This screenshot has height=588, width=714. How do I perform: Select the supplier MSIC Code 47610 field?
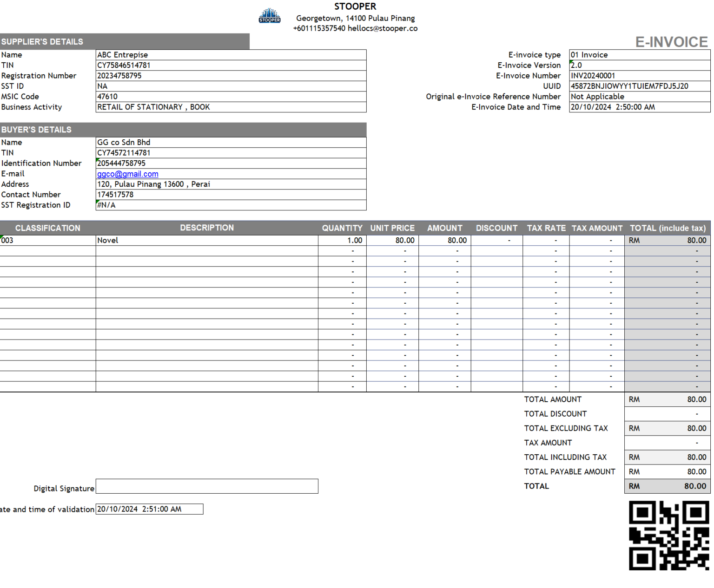pos(231,97)
